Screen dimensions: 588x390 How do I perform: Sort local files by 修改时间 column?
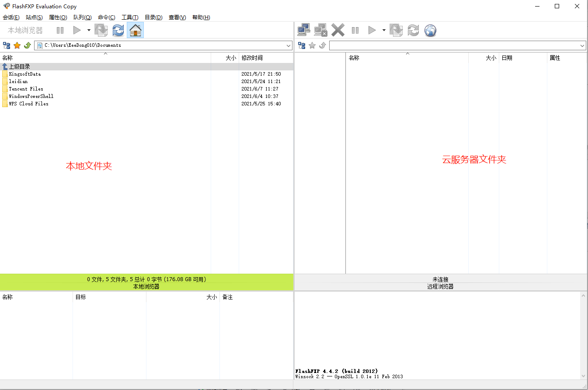252,58
